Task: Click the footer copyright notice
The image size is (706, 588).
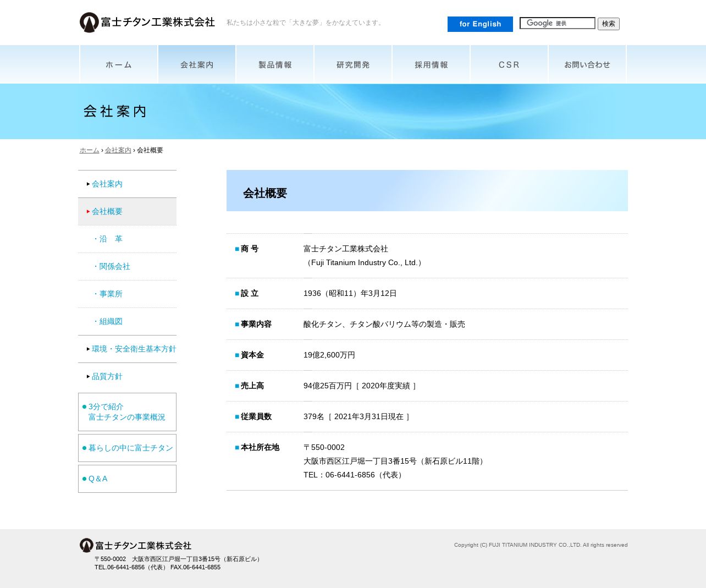Action: tap(540, 545)
